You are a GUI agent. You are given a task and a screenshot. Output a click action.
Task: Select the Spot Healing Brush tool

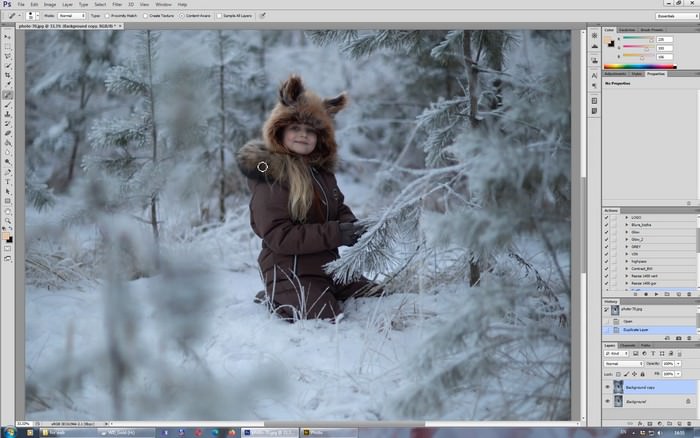(8, 95)
